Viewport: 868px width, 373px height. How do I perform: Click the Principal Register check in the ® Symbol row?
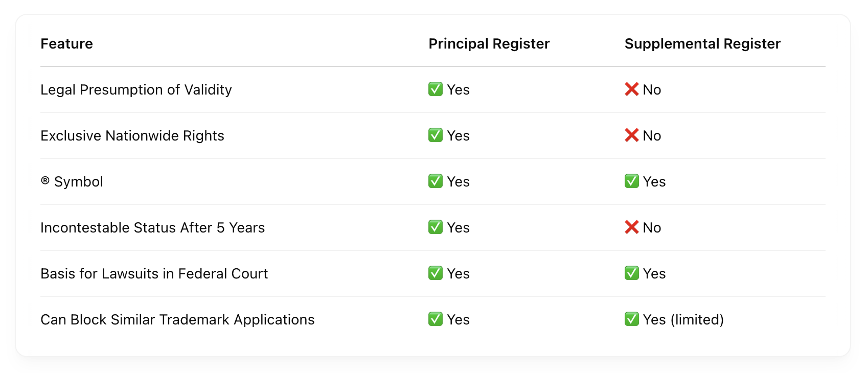[435, 181]
